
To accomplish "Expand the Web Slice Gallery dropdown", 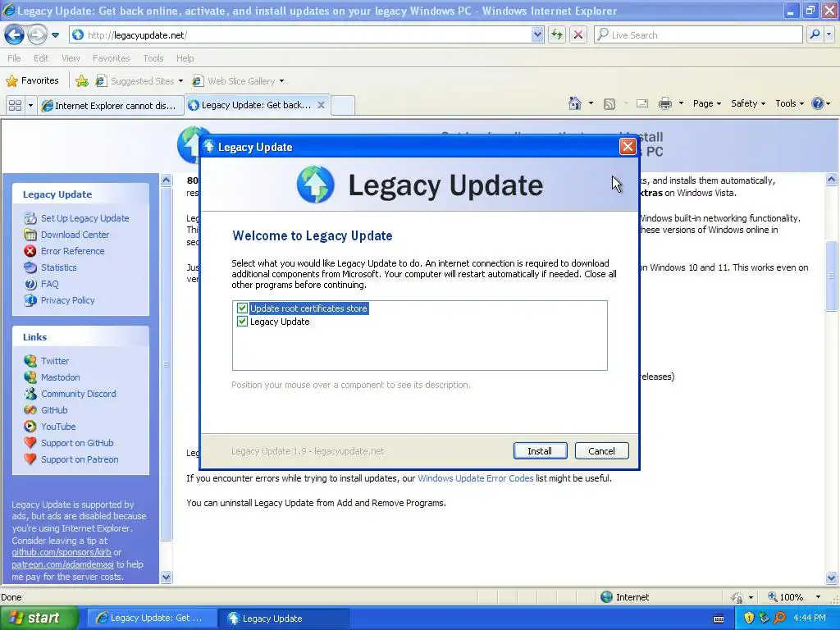I will pos(282,81).
